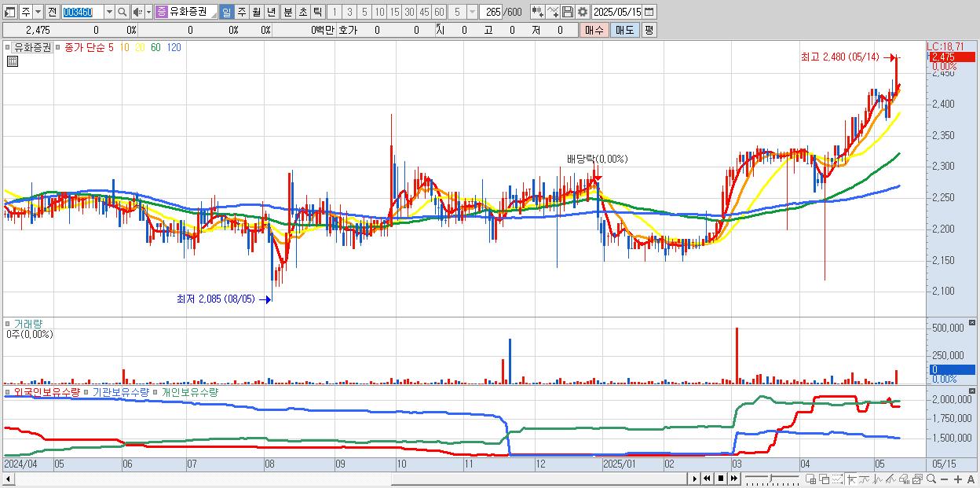The image size is (980, 488).
Task: Click the 265 bar count field
Action: pos(491,12)
